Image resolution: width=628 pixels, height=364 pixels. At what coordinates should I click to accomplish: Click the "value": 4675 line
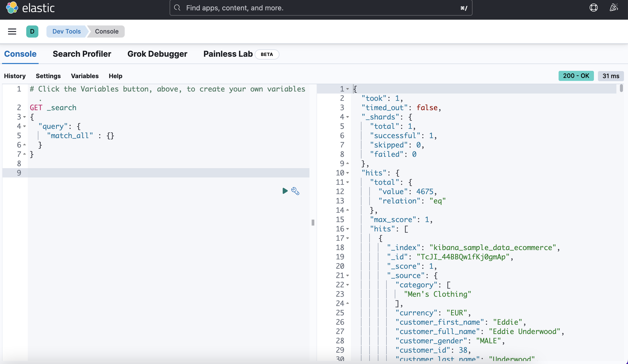pos(408,192)
